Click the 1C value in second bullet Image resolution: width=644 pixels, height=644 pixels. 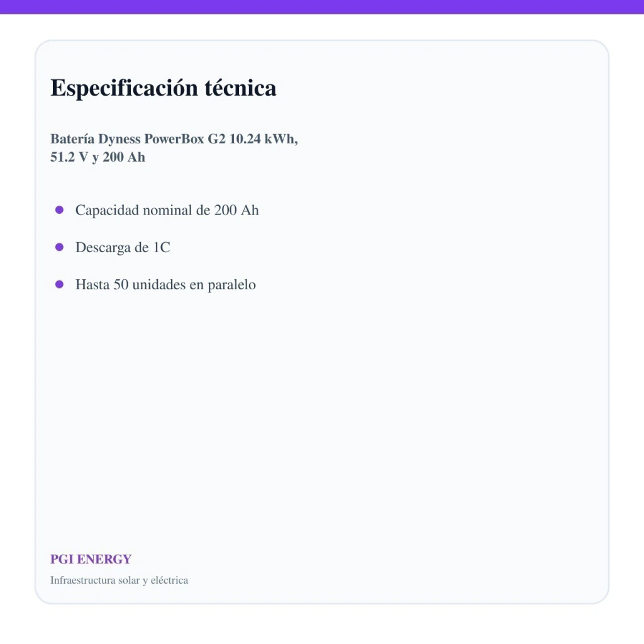(162, 247)
